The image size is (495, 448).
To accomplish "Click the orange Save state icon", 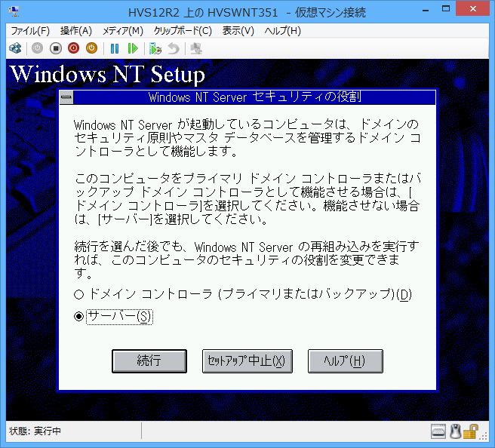I will (x=91, y=48).
